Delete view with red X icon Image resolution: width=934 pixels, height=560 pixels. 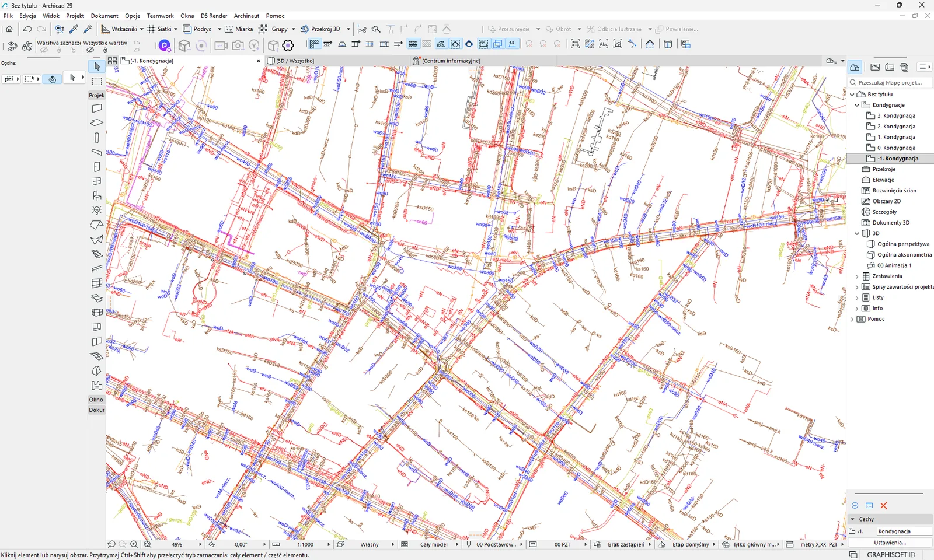point(884,506)
